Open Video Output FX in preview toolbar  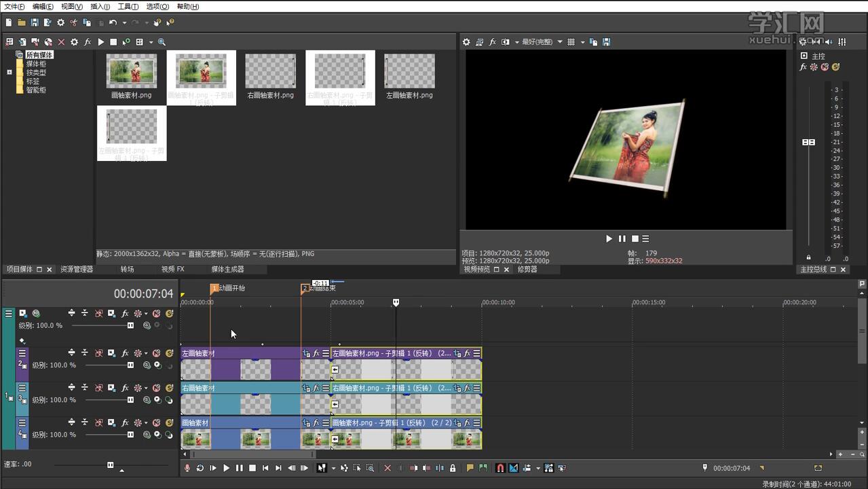pos(493,42)
